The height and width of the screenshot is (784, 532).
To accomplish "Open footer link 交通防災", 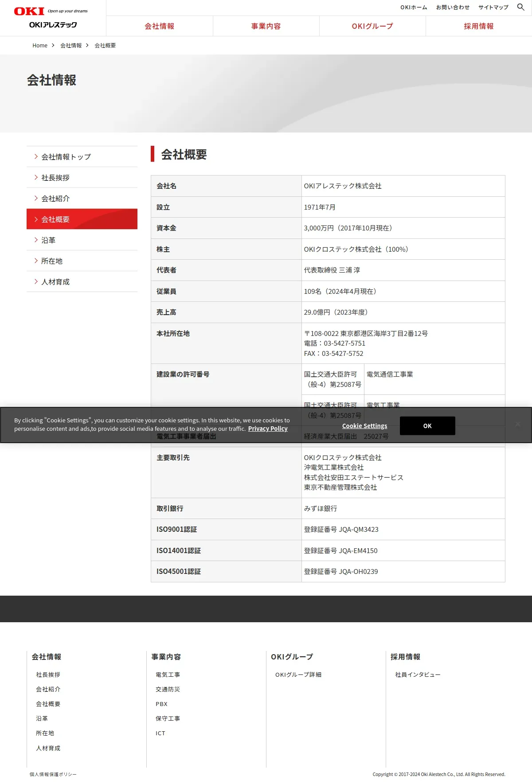I will [168, 689].
